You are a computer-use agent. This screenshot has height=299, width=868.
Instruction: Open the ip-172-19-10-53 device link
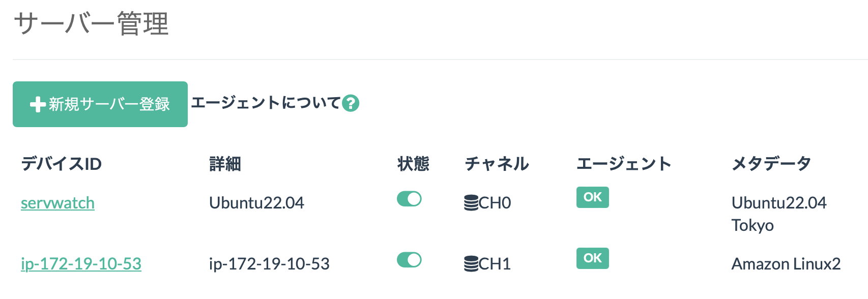coord(81,264)
